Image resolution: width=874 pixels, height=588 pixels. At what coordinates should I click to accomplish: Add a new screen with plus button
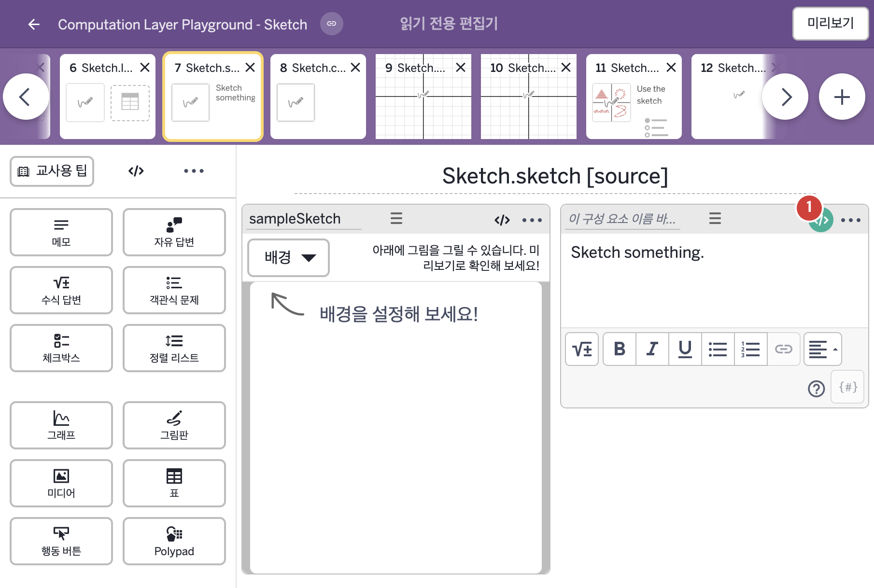coord(842,97)
